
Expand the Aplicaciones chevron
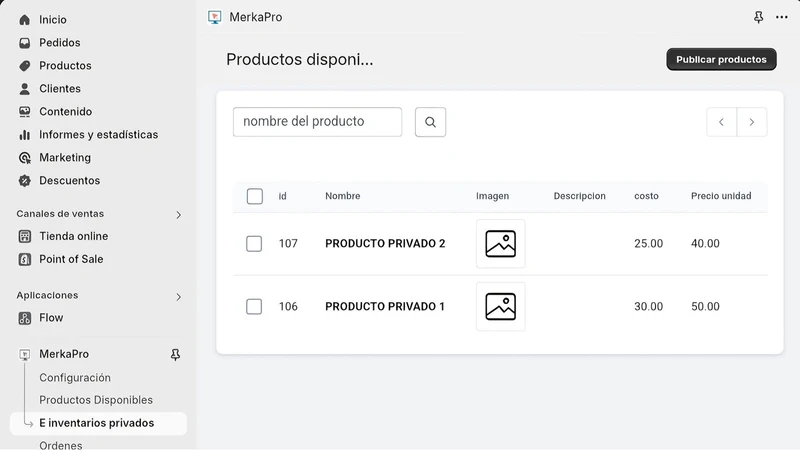click(178, 296)
